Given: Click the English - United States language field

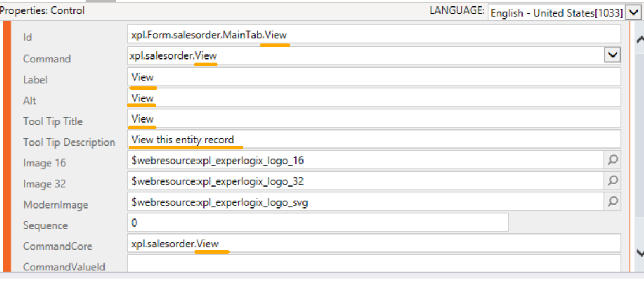Looking at the screenshot, I should [557, 13].
